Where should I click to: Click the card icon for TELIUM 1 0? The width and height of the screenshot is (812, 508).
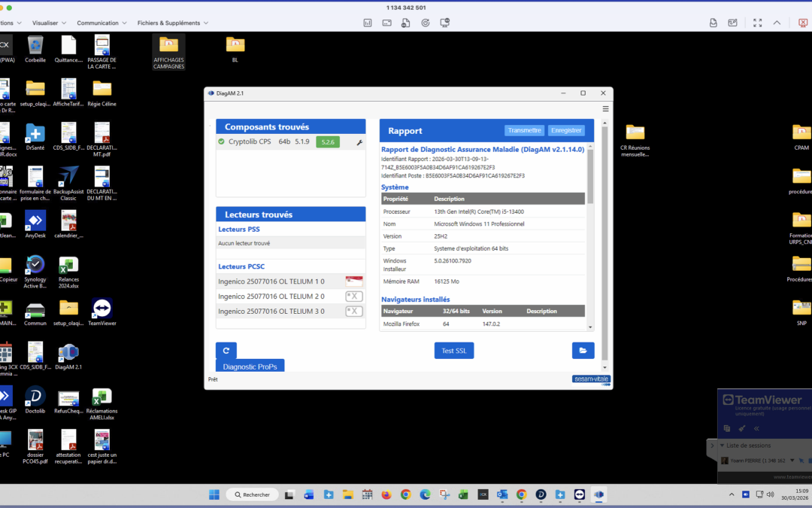[353, 281]
